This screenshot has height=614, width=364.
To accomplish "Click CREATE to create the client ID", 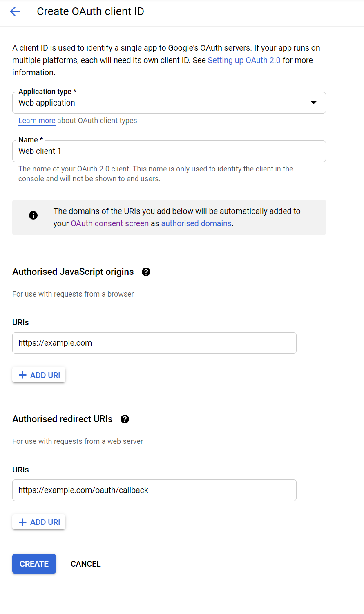I will (34, 564).
